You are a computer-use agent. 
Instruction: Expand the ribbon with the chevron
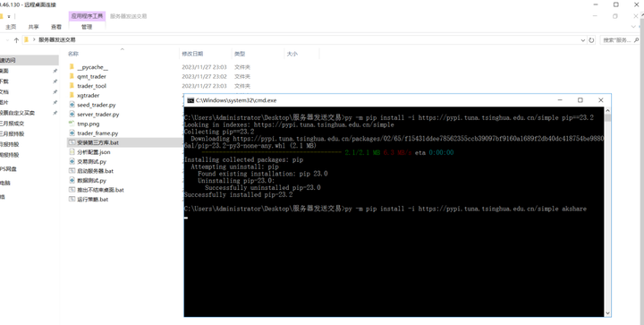pos(633,27)
